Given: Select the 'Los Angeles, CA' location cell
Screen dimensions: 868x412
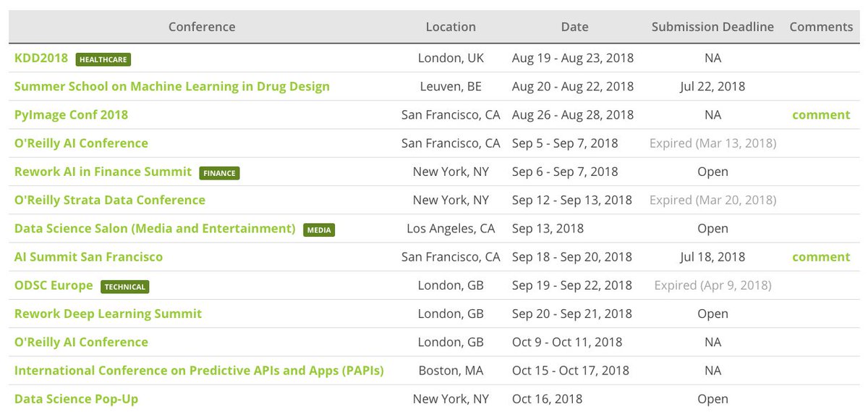Looking at the screenshot, I should pyautogui.click(x=451, y=228).
